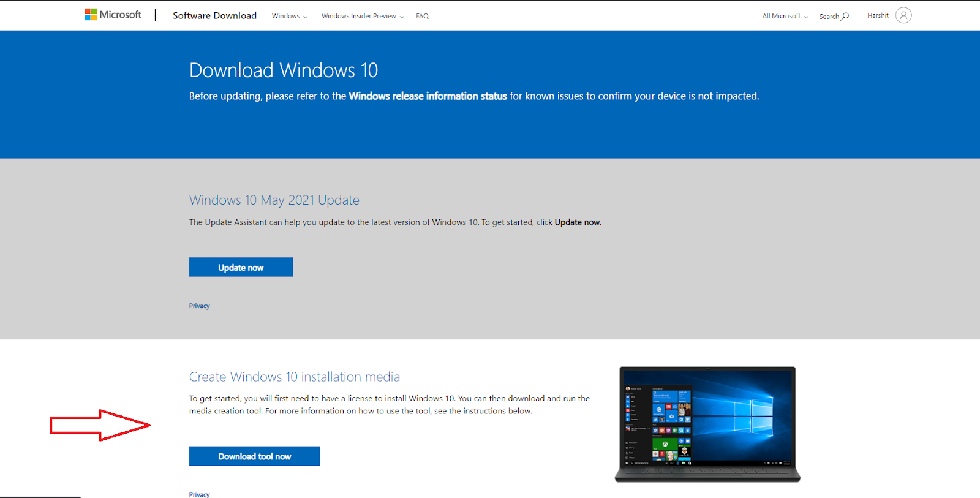Viewport: 980px width, 498px height.
Task: Expand the All Microsoft dropdown
Action: click(x=785, y=17)
